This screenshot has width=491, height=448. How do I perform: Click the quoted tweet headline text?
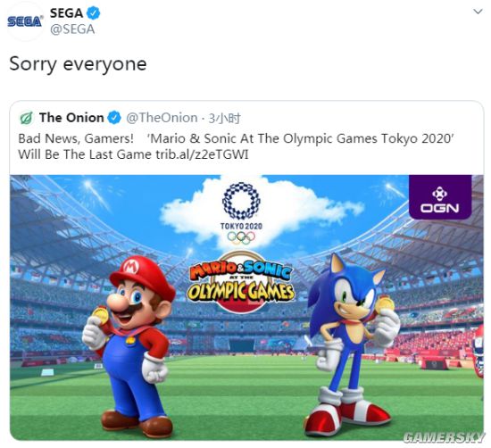coord(237,146)
